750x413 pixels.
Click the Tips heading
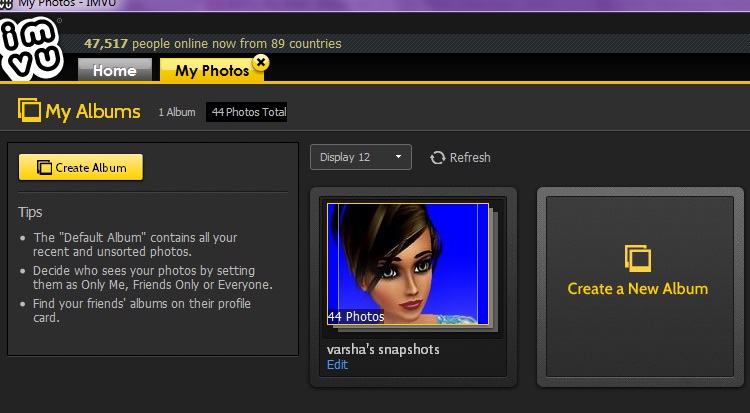pyautogui.click(x=30, y=212)
